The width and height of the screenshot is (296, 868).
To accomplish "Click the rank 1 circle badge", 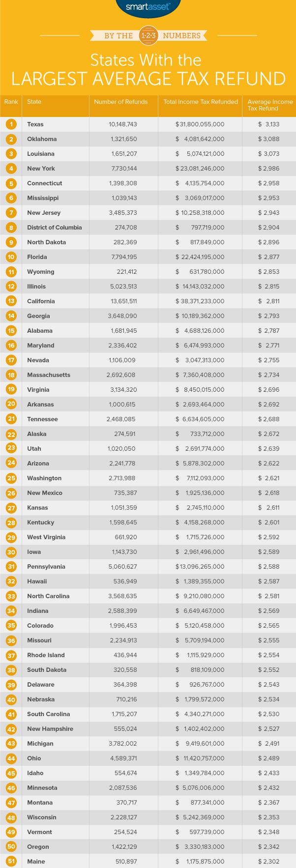I will pos(11,124).
